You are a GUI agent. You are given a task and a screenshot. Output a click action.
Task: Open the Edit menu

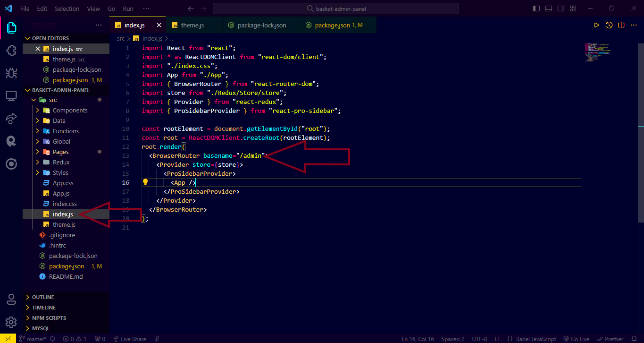tap(42, 9)
